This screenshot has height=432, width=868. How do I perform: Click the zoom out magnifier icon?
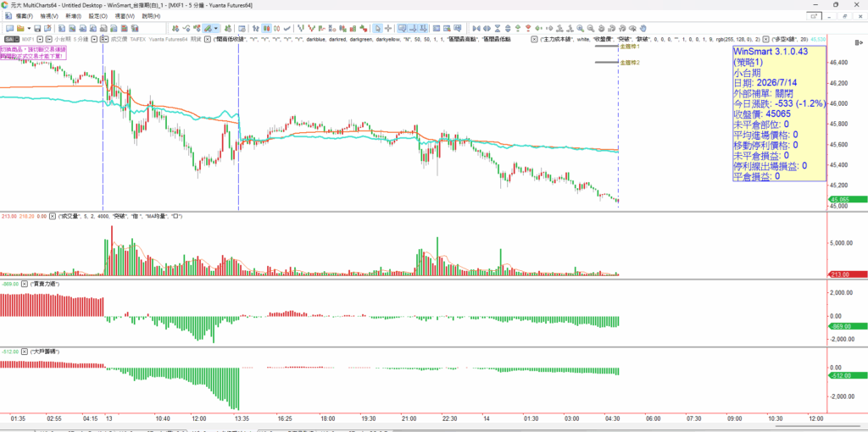[x=590, y=28]
